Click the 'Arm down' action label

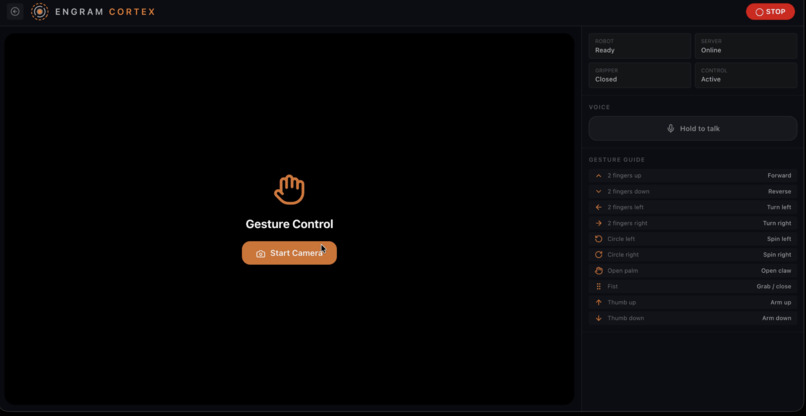coord(777,318)
